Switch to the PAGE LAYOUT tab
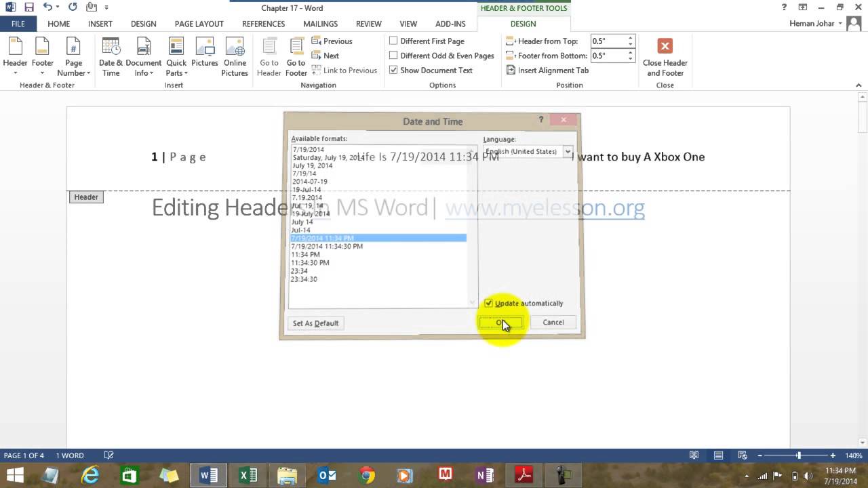This screenshot has width=868, height=488. coord(199,24)
